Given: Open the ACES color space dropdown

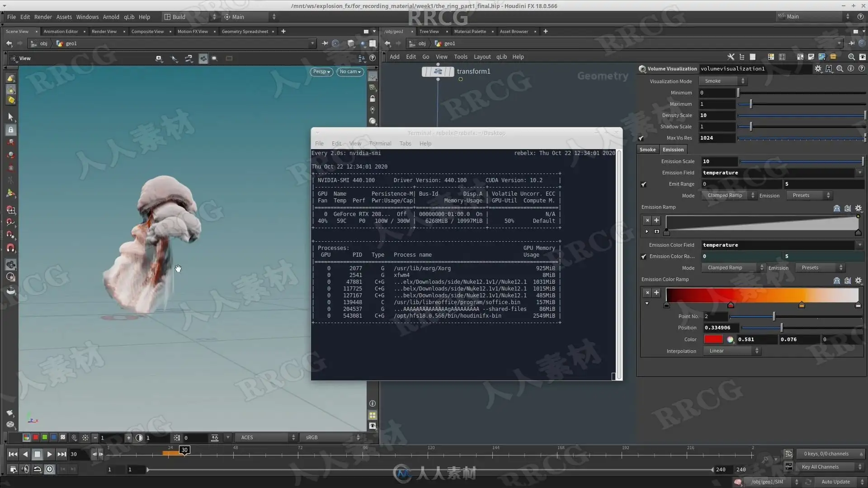Looking at the screenshot, I should click(267, 437).
